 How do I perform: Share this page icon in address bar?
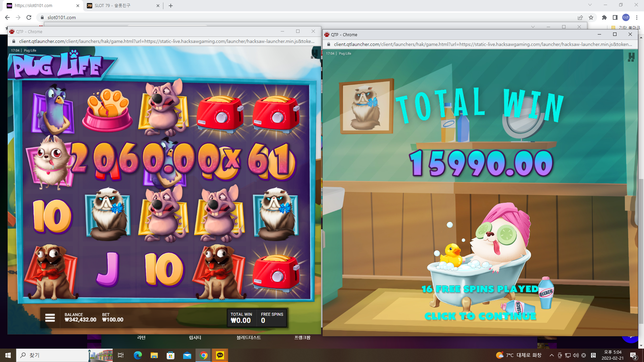pos(580,17)
